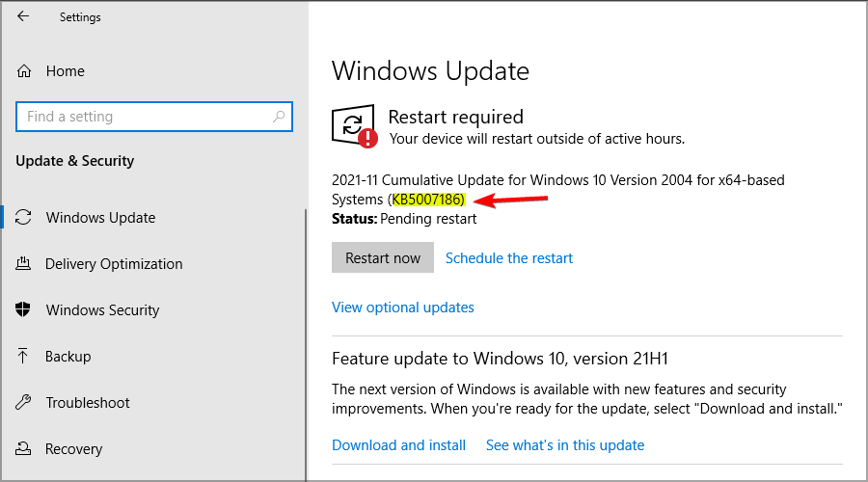The height and width of the screenshot is (482, 868).
Task: Open the Delivery Optimization section
Action: 114,264
